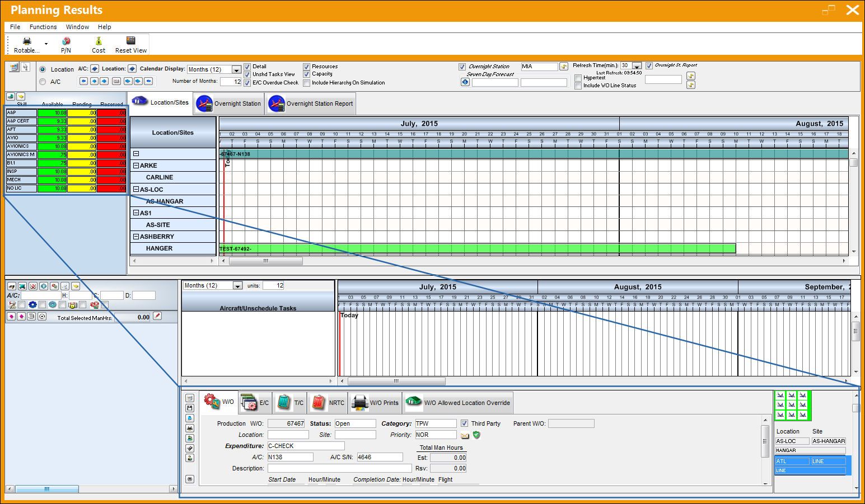Toggle the Third Party checkbox
The width and height of the screenshot is (865, 504).
[x=464, y=423]
